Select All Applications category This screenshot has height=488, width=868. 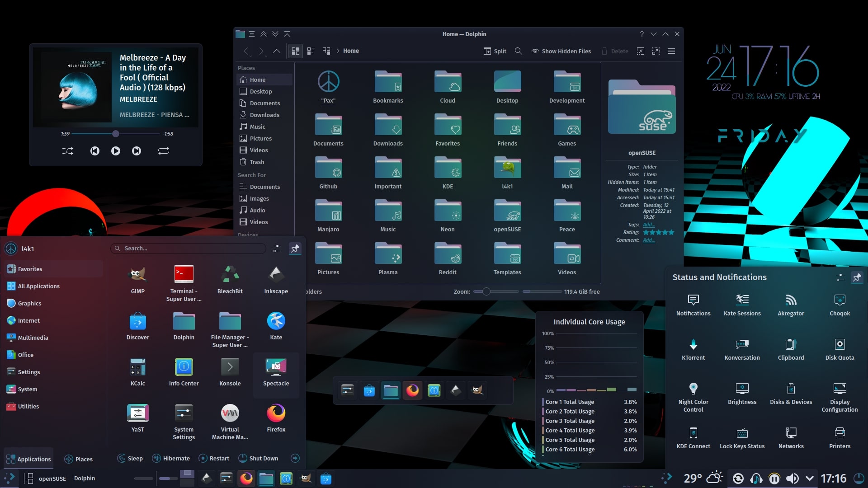coord(53,286)
